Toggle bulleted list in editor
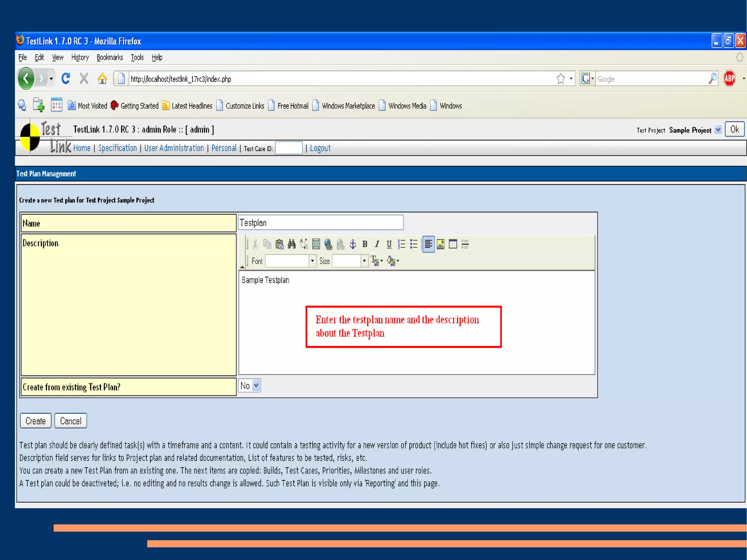 414,244
